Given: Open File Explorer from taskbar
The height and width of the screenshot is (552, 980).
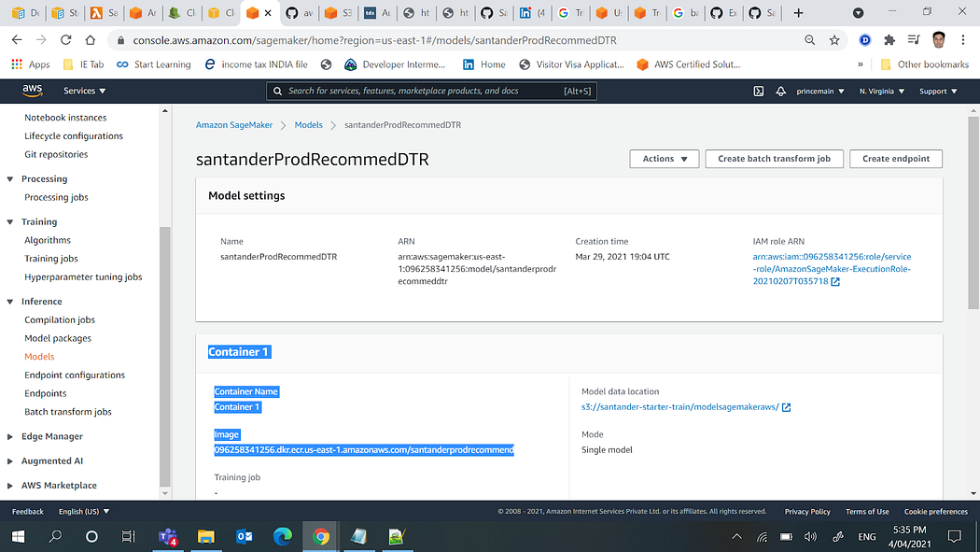Looking at the screenshot, I should [205, 536].
